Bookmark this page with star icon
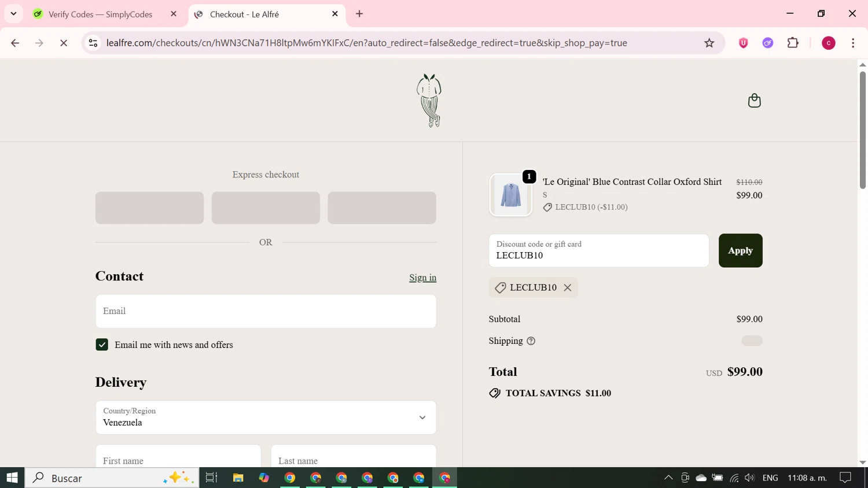The image size is (868, 488). click(709, 43)
